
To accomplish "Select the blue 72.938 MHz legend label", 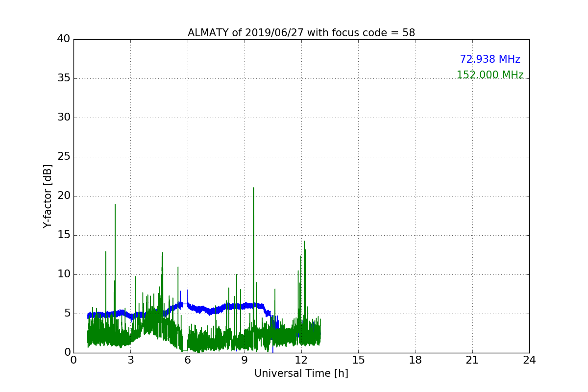I will 490,59.
